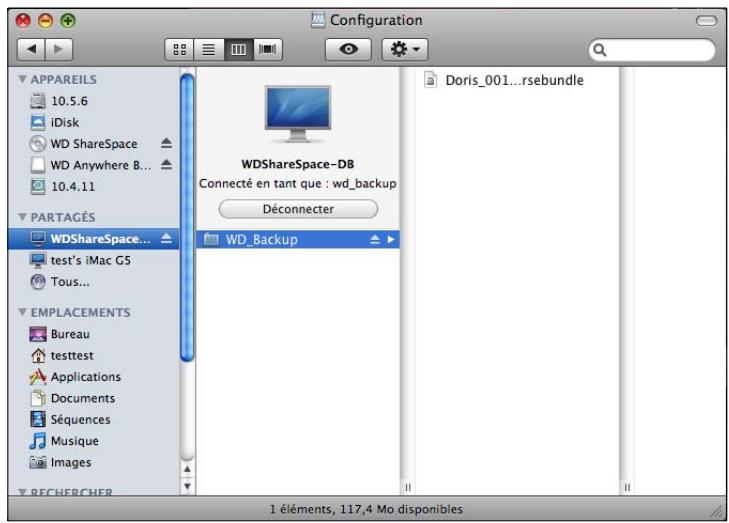Viewport: 729px width, 523px height.
Task: Click the first column resize handle
Action: tap(408, 487)
